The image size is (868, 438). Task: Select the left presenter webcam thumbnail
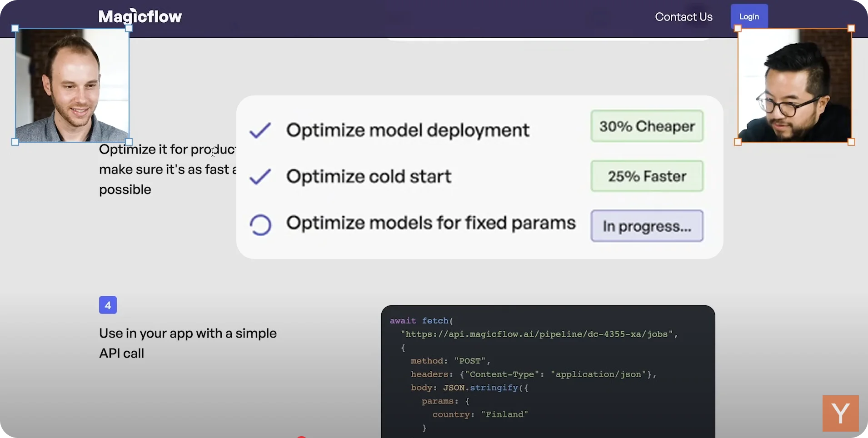tap(71, 85)
